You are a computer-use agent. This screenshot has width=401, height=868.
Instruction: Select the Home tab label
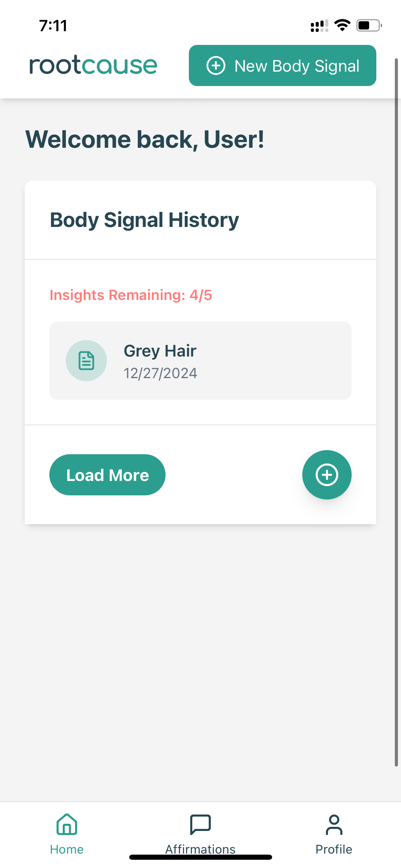[67, 849]
